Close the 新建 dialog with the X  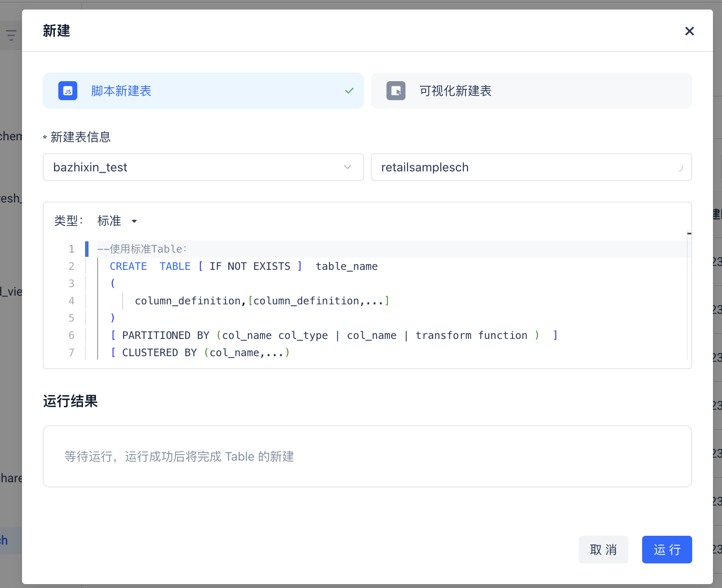point(689,31)
